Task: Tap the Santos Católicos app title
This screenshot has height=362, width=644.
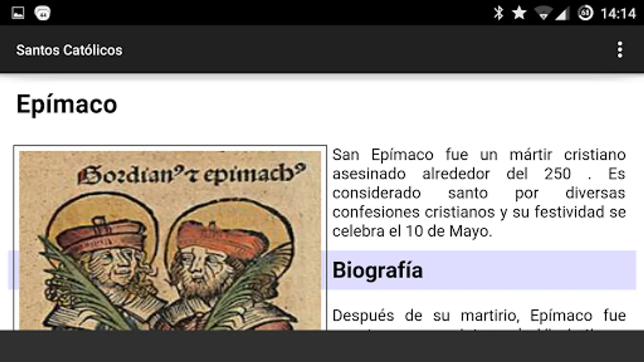Action: (69, 50)
